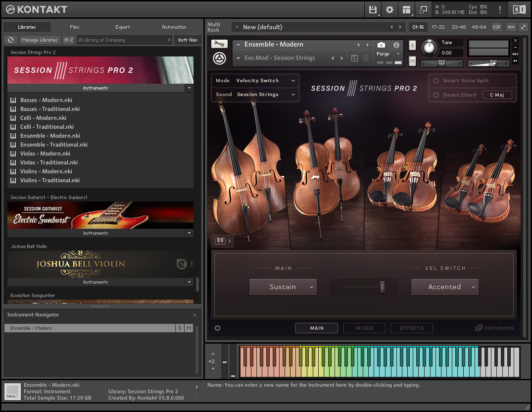Enable Smart Voice Split power button
Image resolution: width=532 pixels, height=412 pixels.
click(436, 80)
